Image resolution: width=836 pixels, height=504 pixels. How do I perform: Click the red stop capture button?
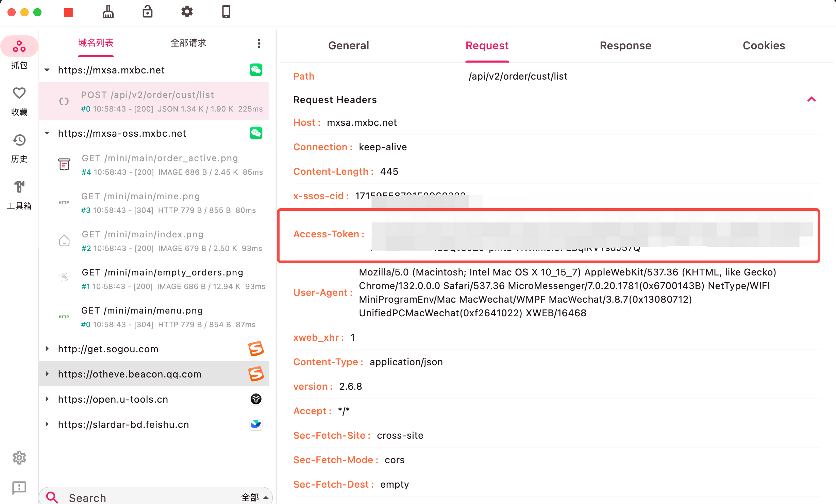coord(68,12)
